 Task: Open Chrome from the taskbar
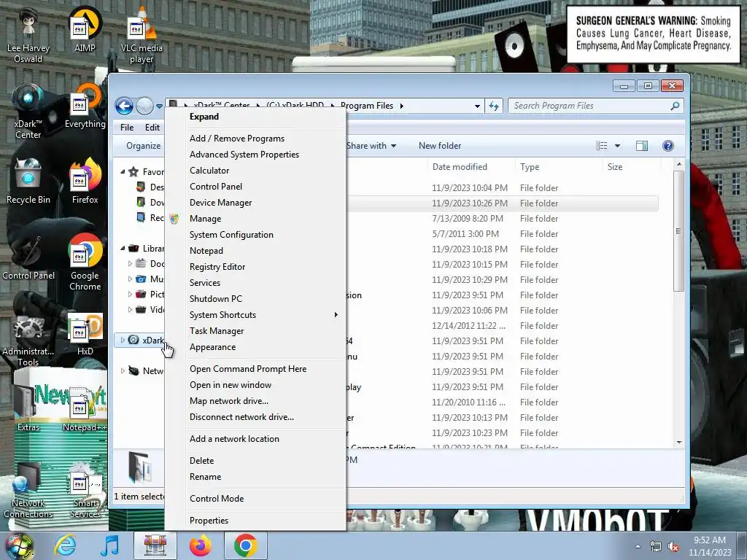tap(245, 545)
